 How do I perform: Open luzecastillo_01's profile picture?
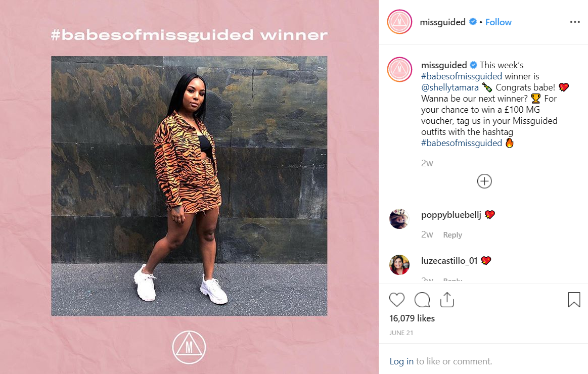pyautogui.click(x=399, y=264)
